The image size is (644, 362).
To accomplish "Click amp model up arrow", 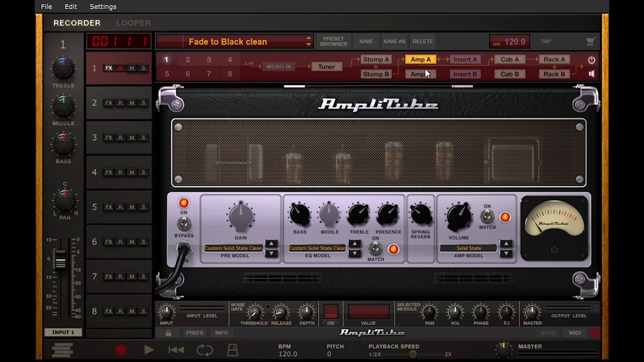I will [x=506, y=244].
